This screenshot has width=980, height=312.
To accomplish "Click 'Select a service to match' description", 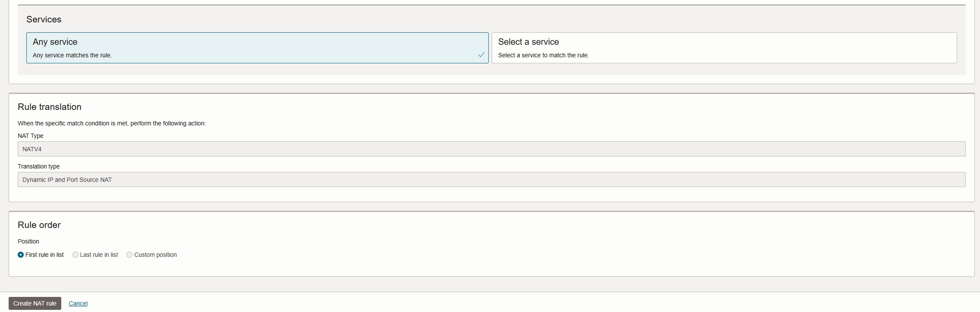I will click(543, 55).
